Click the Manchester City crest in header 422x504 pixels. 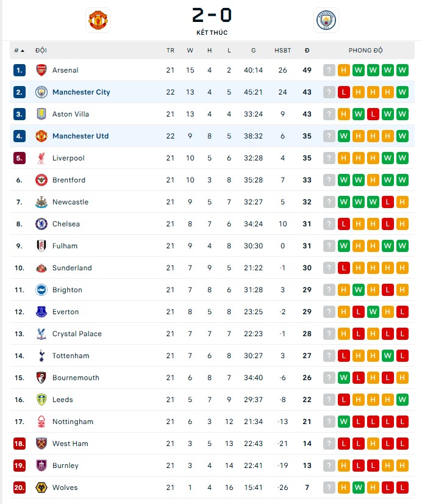[x=326, y=20]
